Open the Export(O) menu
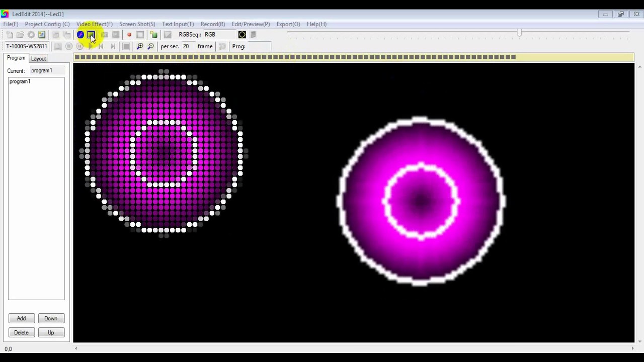Screen dimensions: 644x362 (288, 24)
